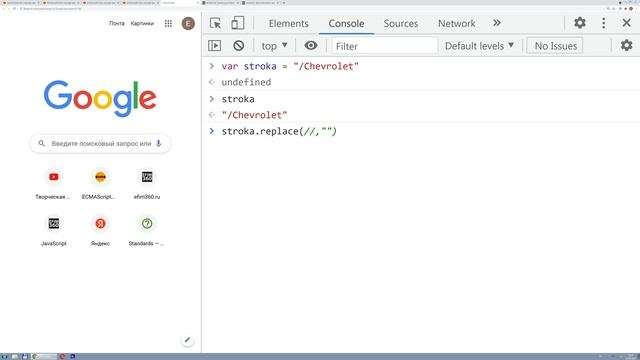Clear the console with the ban icon
Image resolution: width=640 pixels, height=360 pixels.
[x=239, y=46]
